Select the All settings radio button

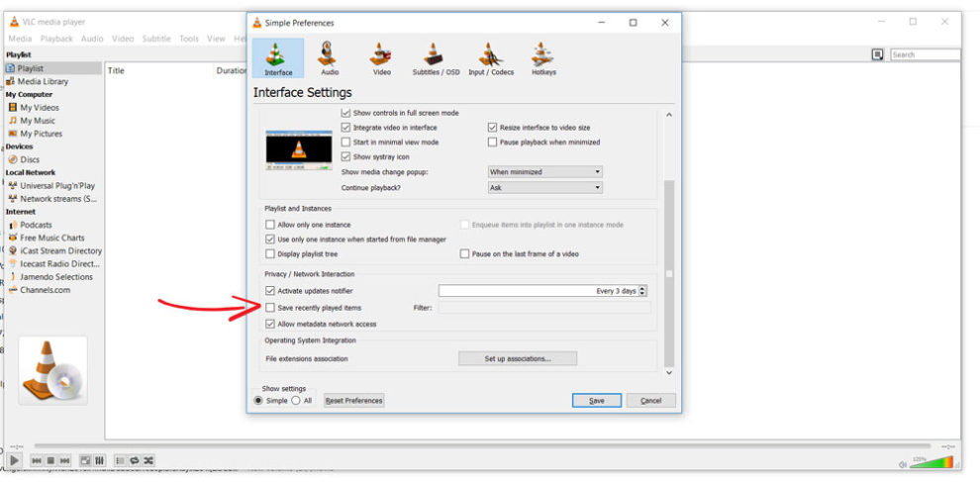point(296,401)
